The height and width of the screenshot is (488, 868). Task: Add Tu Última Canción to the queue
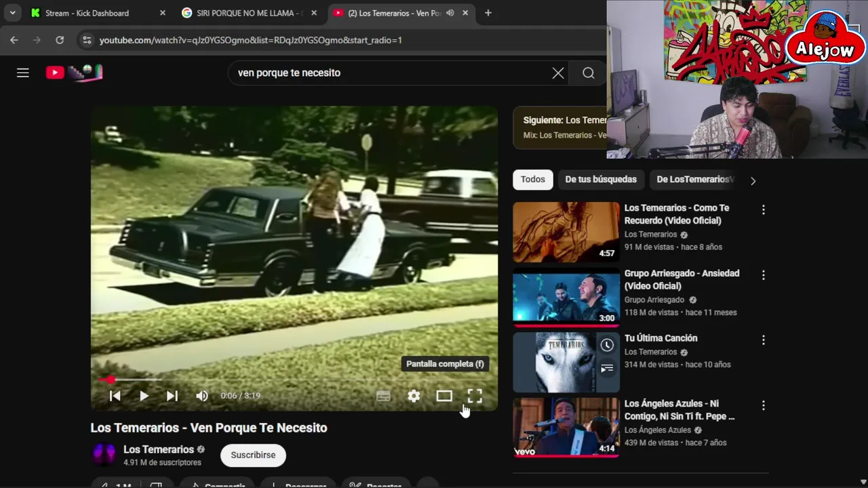(x=607, y=368)
